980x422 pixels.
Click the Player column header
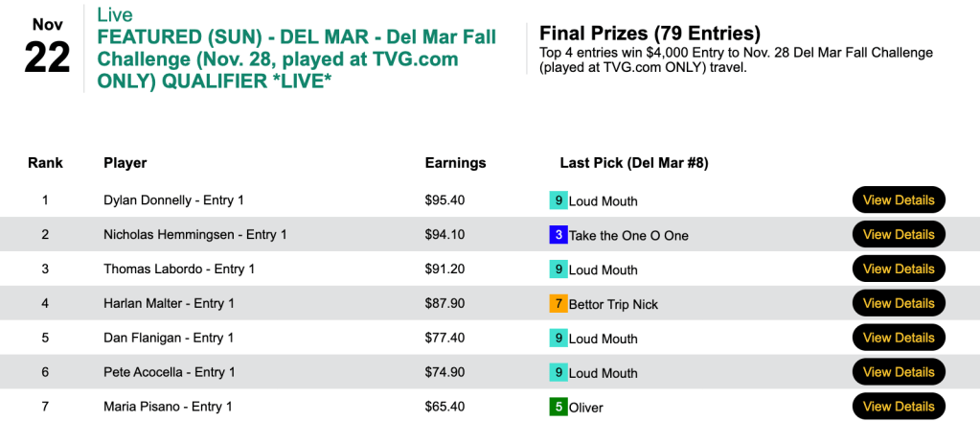point(125,163)
